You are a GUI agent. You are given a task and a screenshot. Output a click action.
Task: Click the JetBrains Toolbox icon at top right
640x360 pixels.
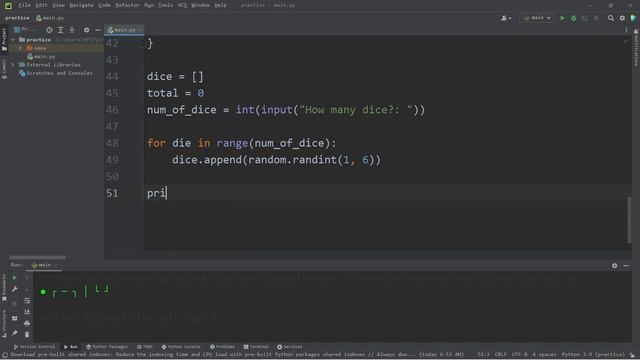(x=633, y=18)
